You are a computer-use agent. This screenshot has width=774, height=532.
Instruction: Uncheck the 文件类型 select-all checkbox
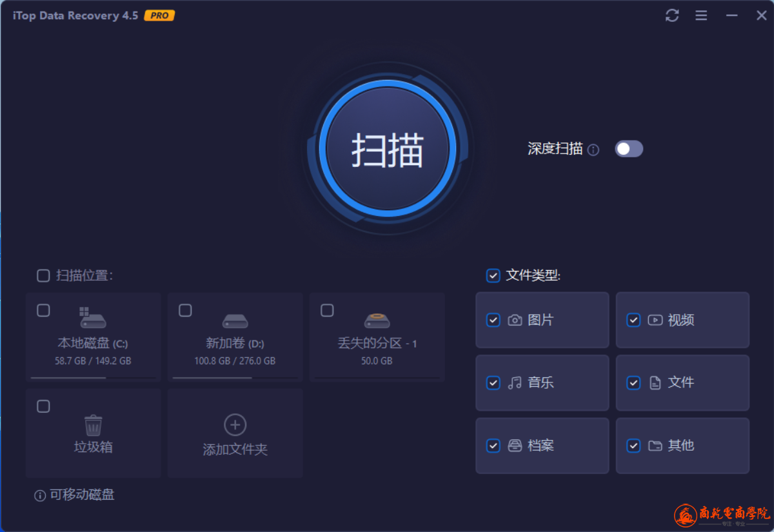(x=493, y=276)
